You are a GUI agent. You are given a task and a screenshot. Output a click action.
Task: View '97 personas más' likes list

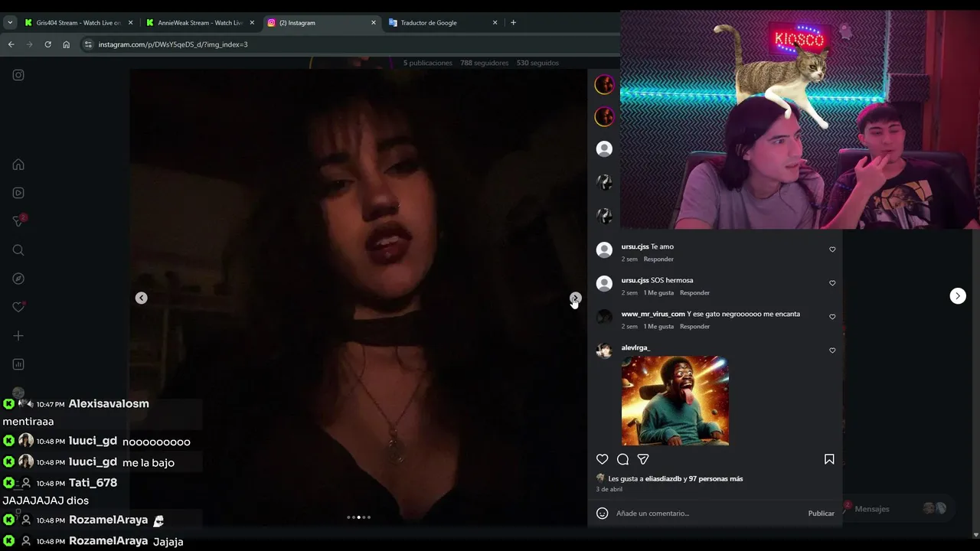[716, 479]
